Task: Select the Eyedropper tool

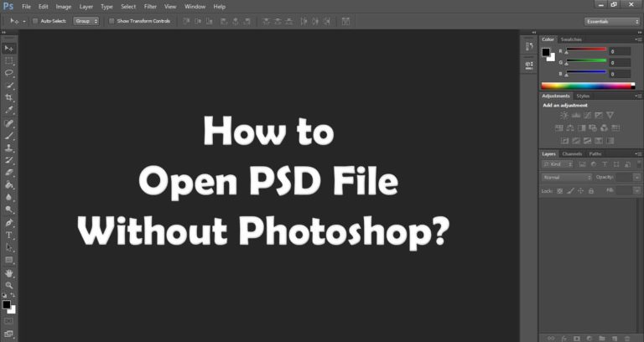Action: [8, 110]
